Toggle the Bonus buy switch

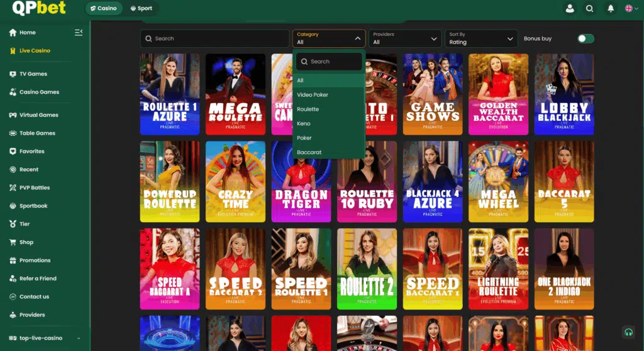[586, 39]
